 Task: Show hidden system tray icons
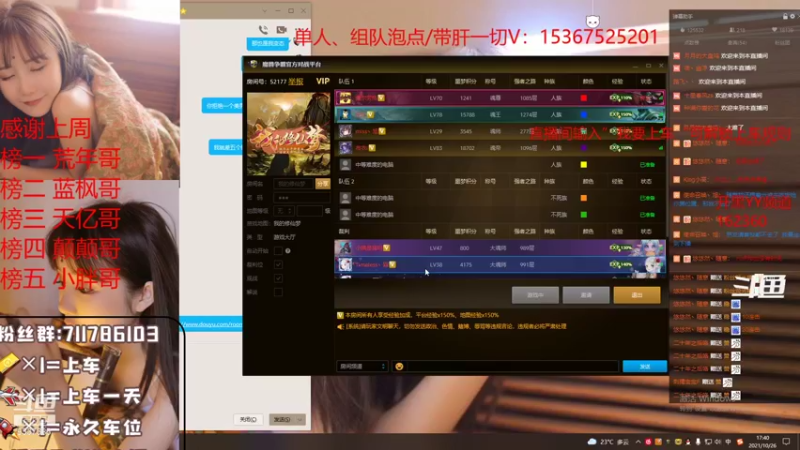click(x=638, y=442)
